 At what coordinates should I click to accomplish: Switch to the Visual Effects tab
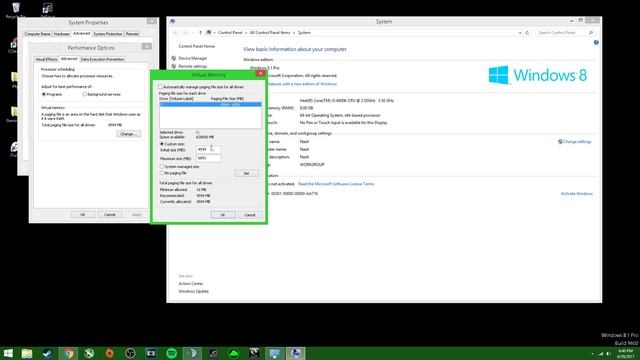click(46, 59)
